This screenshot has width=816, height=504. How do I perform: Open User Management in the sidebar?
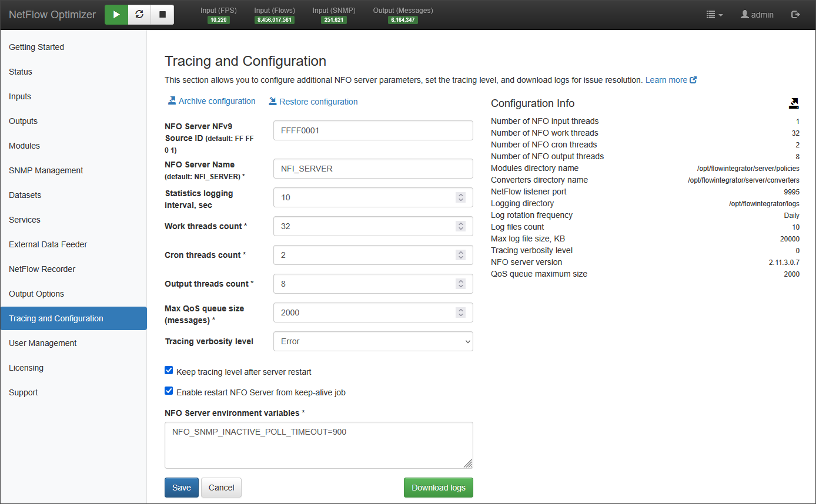73,343
